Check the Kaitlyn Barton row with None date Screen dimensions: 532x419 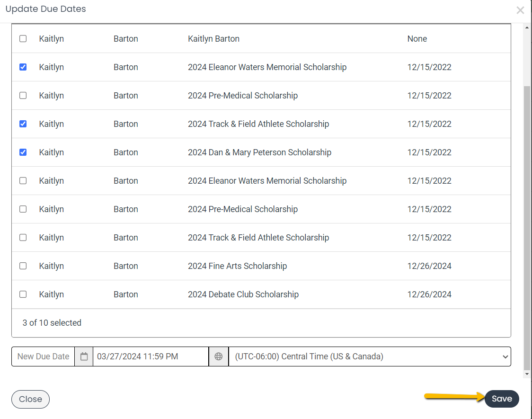(23, 39)
